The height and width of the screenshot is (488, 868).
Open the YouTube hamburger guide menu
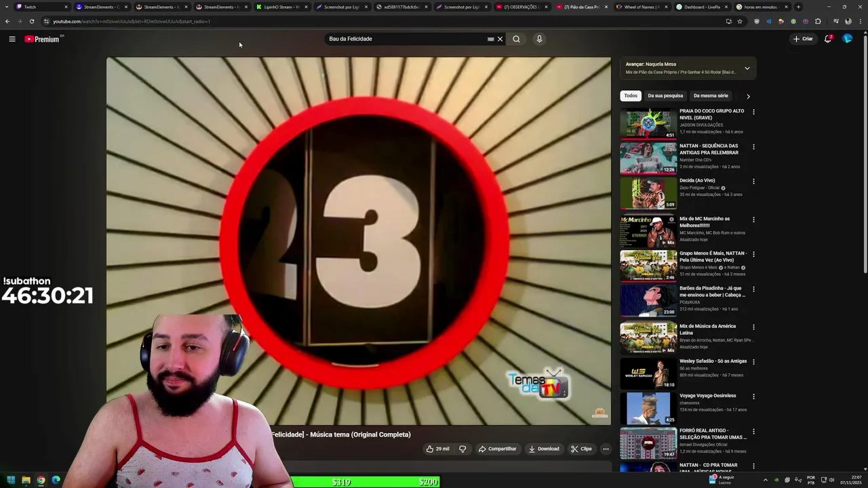[12, 39]
